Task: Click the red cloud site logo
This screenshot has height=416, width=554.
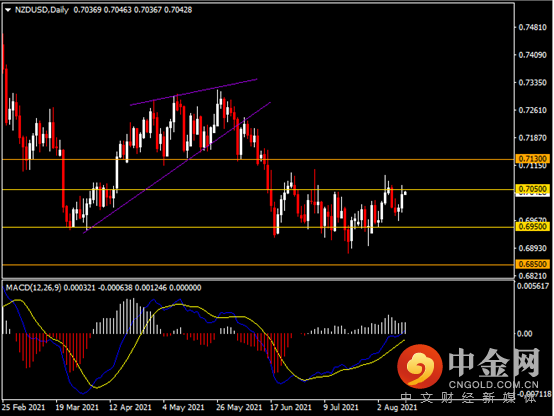Action: (420, 367)
